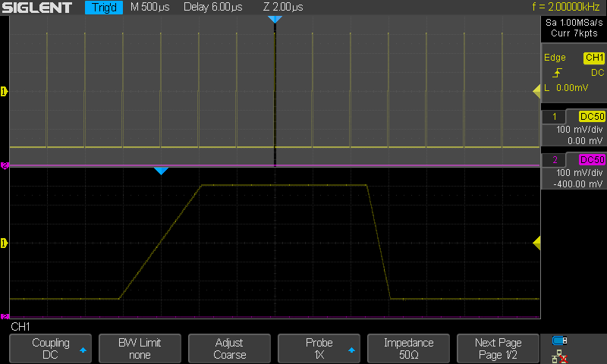Screen dimensions: 607x364
Task: Click the Edge trigger type label
Action: tap(555, 58)
